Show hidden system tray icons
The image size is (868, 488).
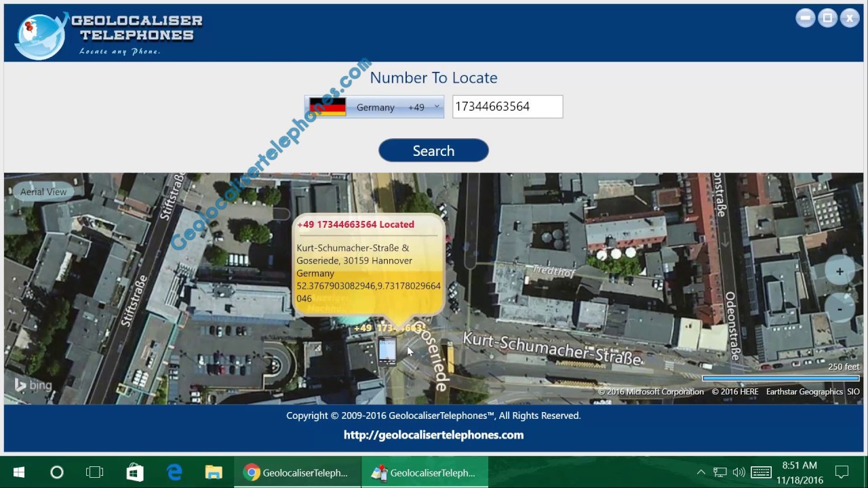[x=701, y=472]
